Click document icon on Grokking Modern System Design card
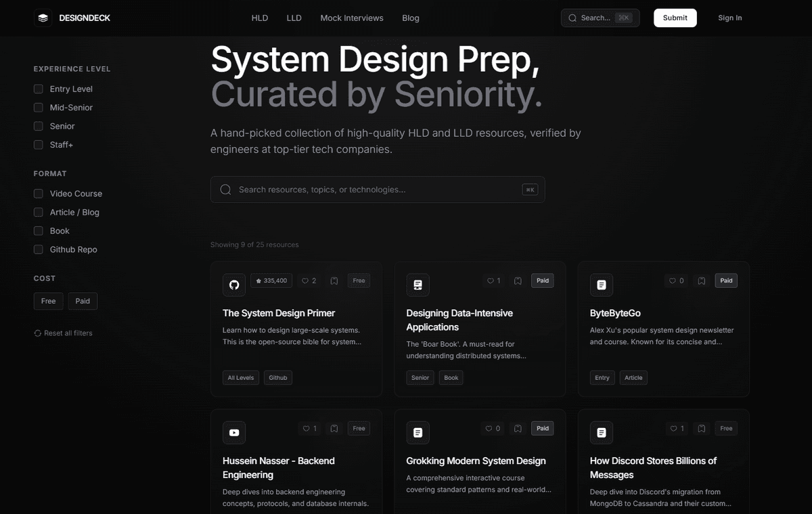 coord(418,432)
